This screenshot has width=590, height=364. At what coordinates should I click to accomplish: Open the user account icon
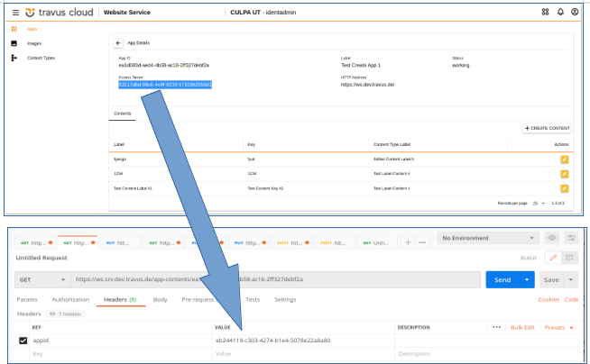575,12
